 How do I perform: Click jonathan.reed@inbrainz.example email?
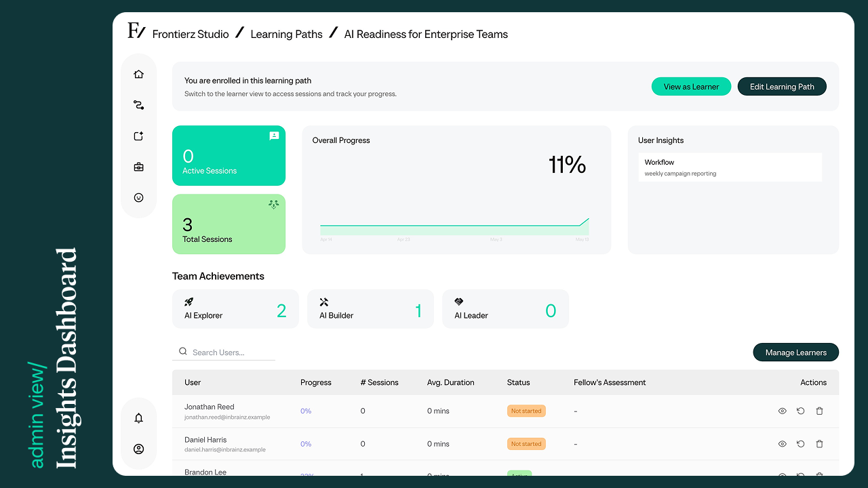click(226, 418)
